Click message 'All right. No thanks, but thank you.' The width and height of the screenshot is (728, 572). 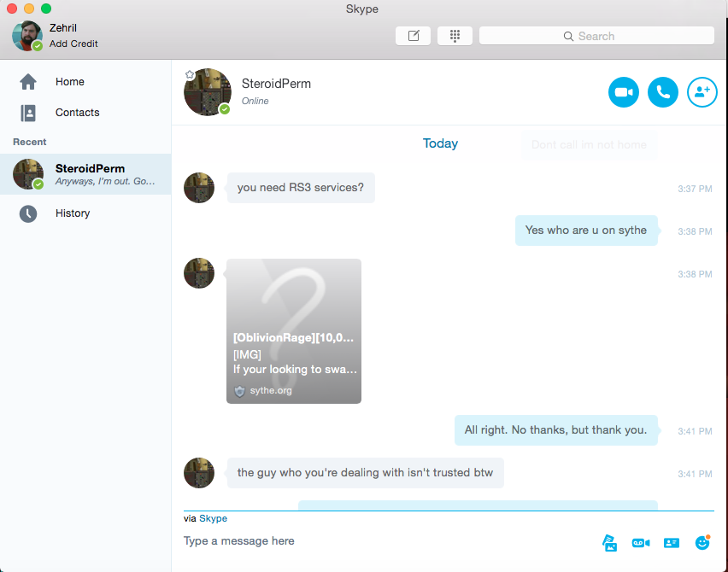(x=555, y=430)
